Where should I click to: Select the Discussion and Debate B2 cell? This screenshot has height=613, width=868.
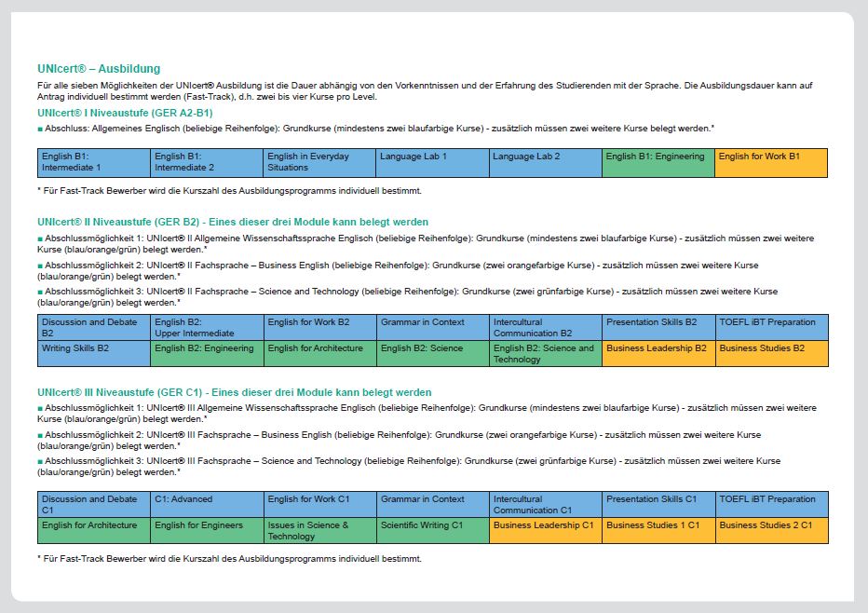point(94,327)
